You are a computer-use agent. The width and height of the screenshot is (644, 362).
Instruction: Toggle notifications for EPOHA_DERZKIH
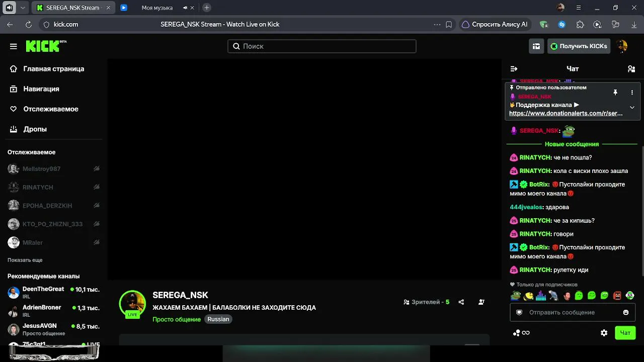[96, 206]
